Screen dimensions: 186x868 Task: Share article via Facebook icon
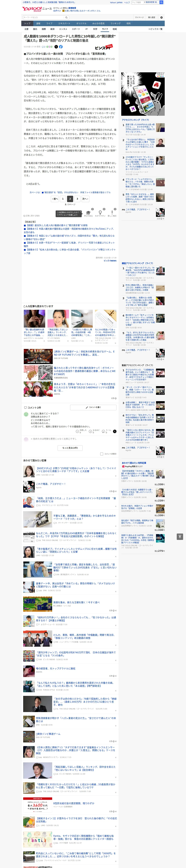tap(61, 47)
